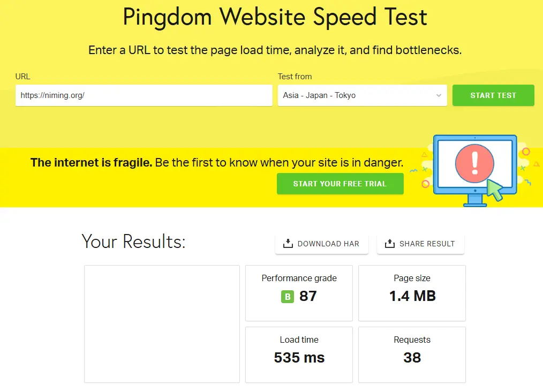Open the Test from dropdown chevron

439,95
